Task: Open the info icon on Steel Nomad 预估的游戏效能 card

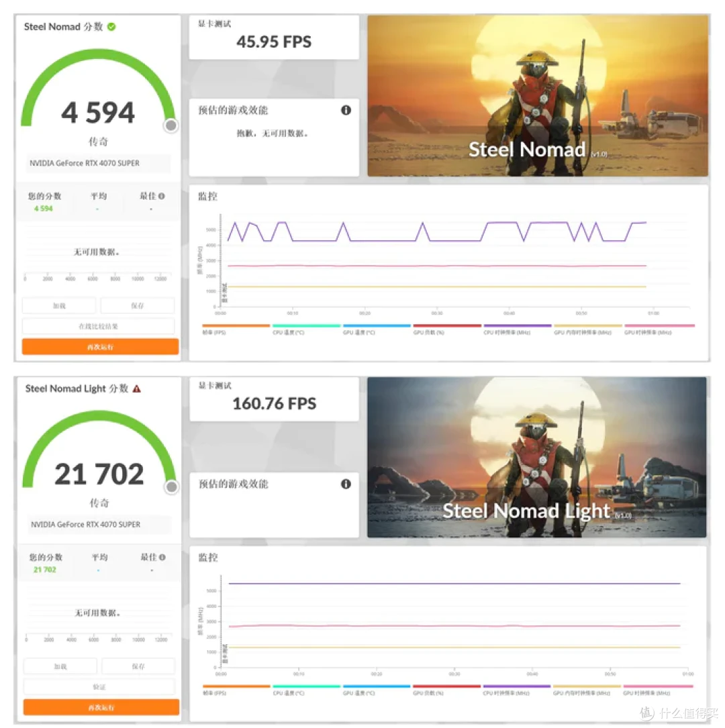Action: pos(346,110)
